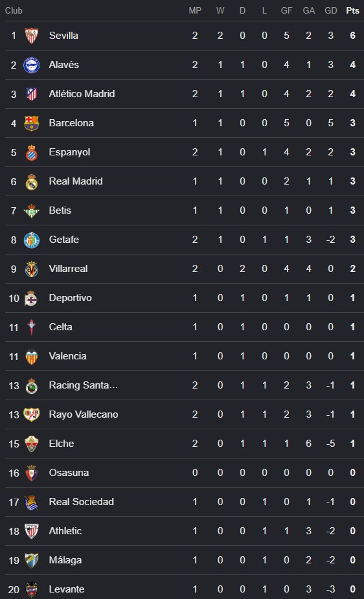364x599 pixels.
Task: Click the Málaga club crest icon
Action: click(31, 560)
